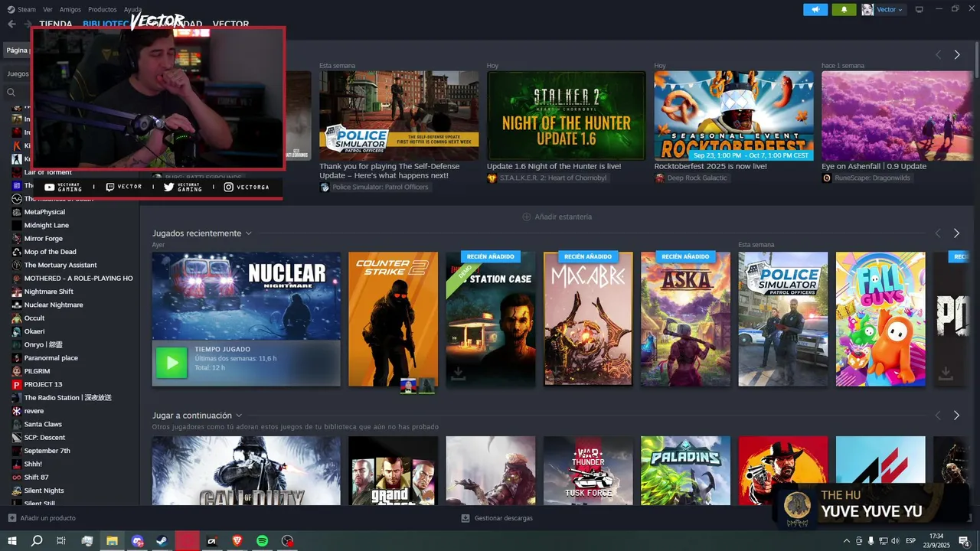Click the download icon on Gas Station Case
Image resolution: width=980 pixels, height=551 pixels.
click(458, 373)
